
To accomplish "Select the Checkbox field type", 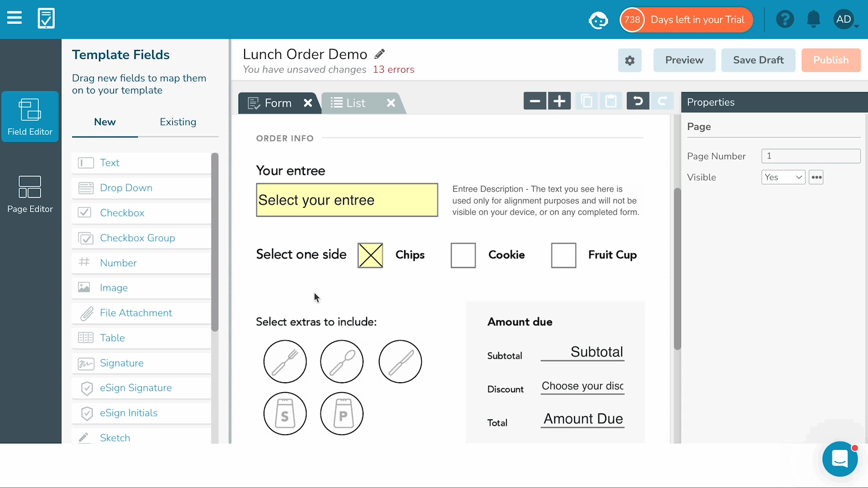I will tap(142, 213).
